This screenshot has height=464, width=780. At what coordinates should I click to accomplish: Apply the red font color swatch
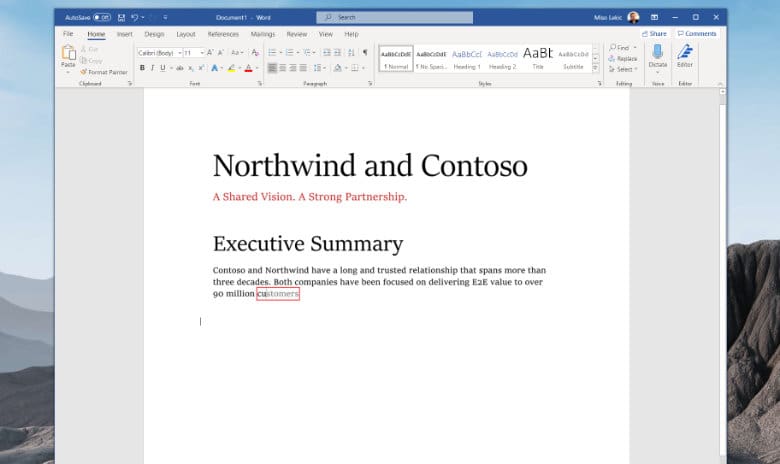coord(248,68)
